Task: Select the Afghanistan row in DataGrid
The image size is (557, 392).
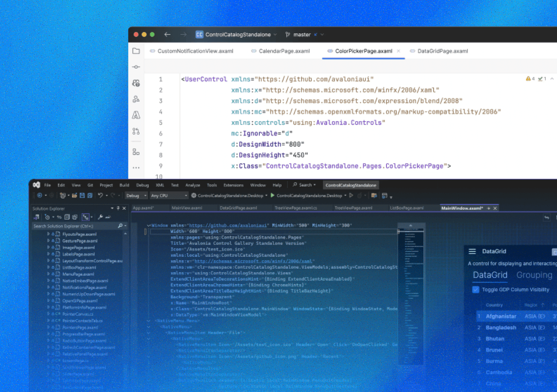Action: pos(516,316)
